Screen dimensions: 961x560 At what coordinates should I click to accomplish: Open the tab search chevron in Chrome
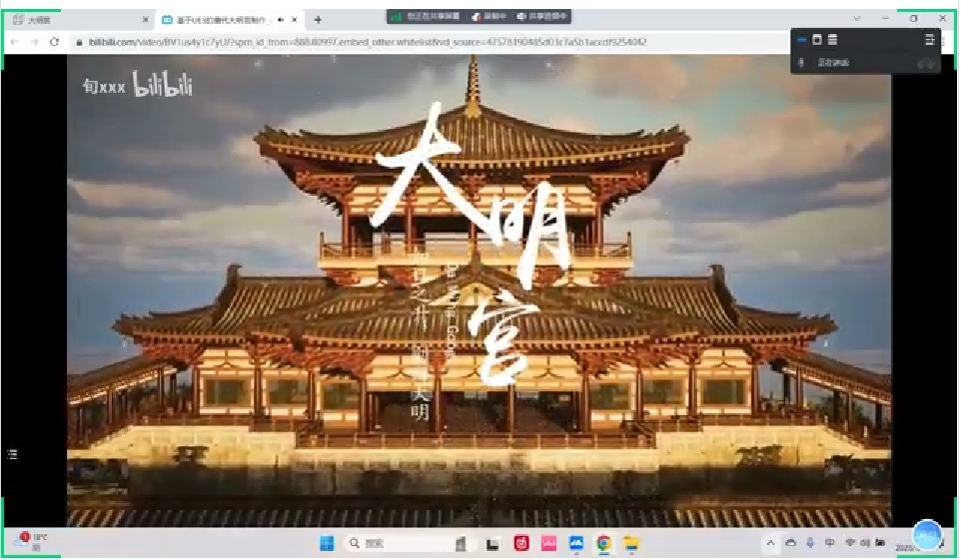click(x=856, y=19)
